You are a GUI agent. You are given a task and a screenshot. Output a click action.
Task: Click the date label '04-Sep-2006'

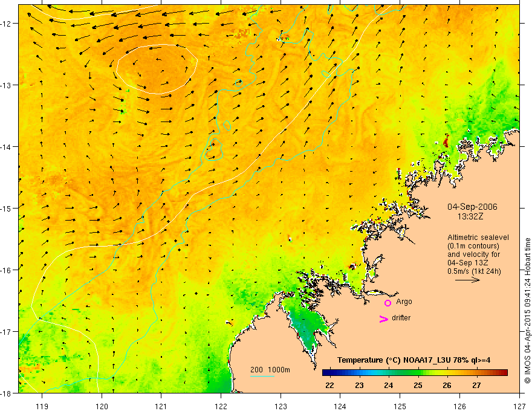(x=472, y=207)
